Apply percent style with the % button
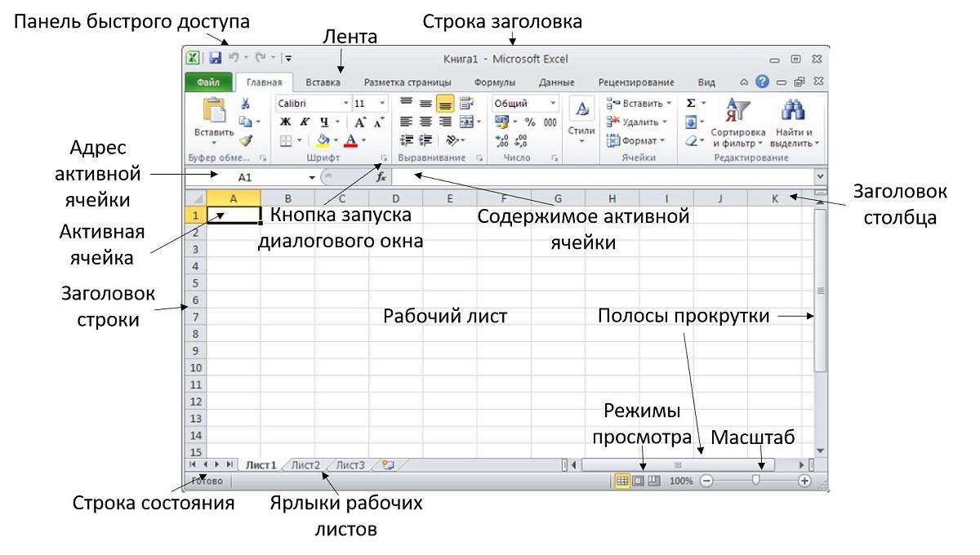The height and width of the screenshot is (555, 980). coord(529,122)
